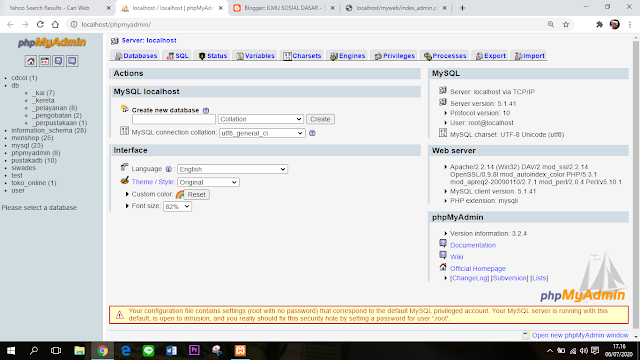Click the Create new database help icon
The width and height of the screenshot is (640, 360).
pos(206,111)
